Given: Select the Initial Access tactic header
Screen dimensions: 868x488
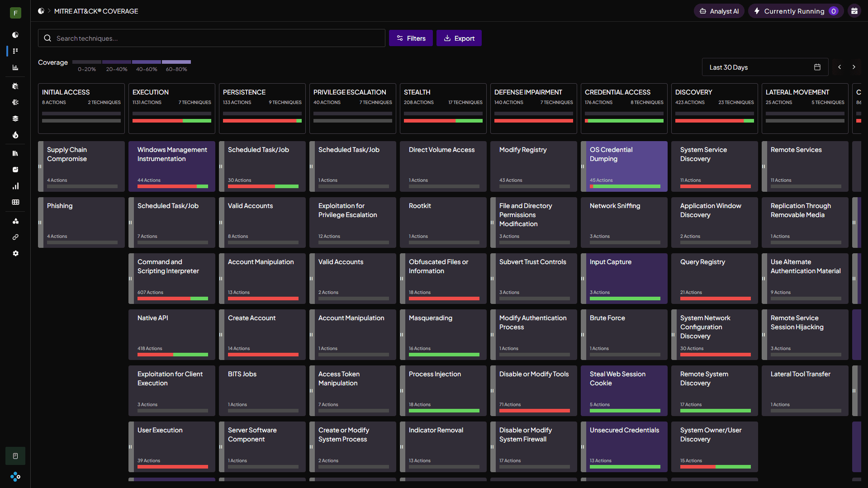Looking at the screenshot, I should click(81, 109).
